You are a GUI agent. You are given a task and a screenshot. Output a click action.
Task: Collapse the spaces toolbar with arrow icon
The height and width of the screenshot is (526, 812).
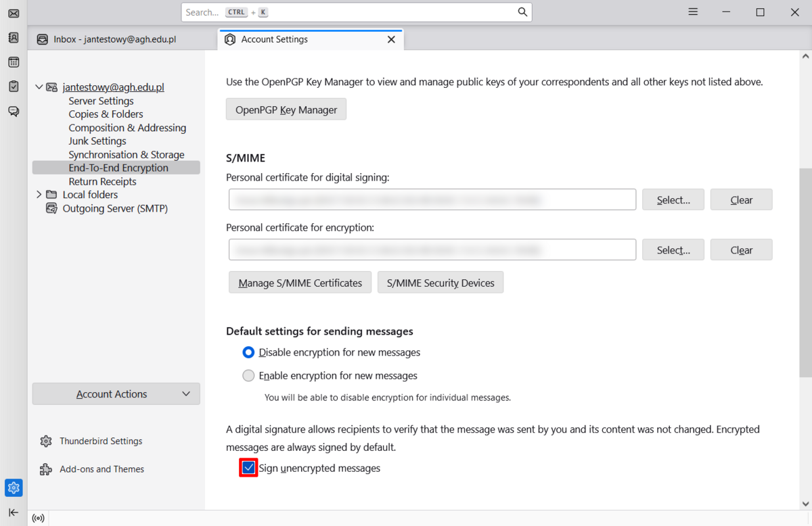pos(14,512)
